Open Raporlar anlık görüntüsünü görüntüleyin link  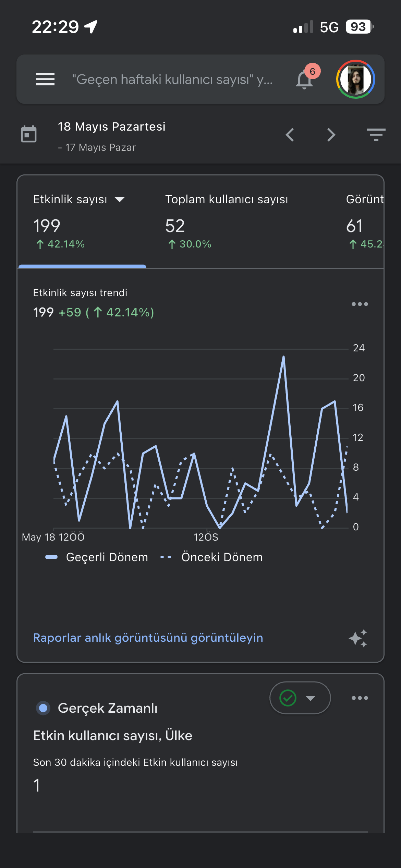[148, 638]
